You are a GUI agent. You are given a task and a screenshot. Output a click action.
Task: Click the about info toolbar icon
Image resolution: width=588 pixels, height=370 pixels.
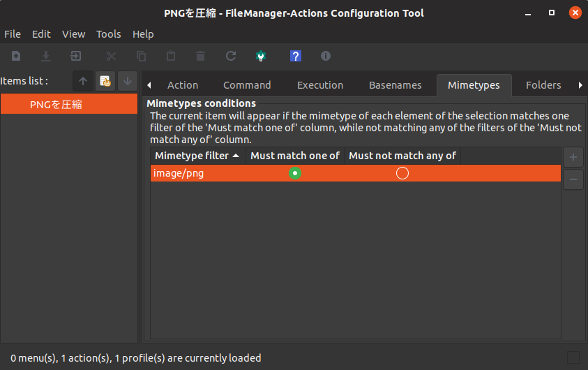tap(326, 56)
